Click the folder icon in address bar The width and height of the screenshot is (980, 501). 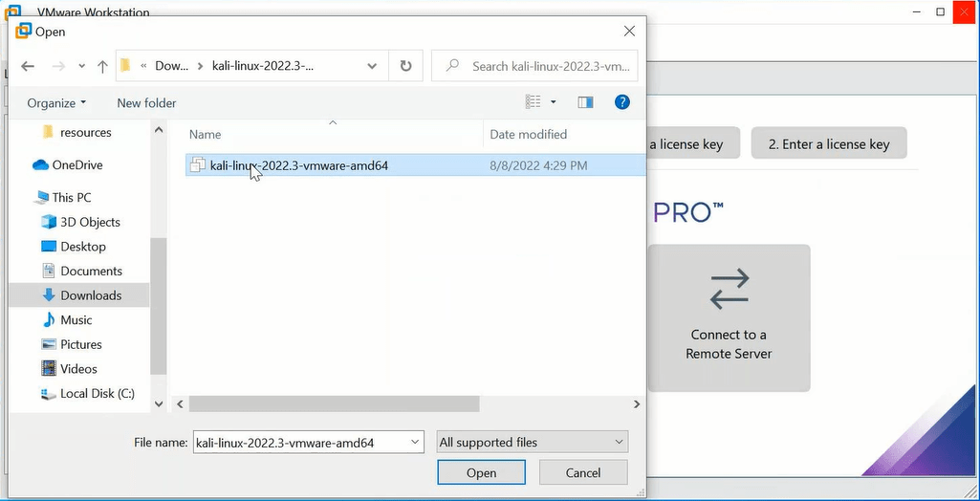(x=125, y=66)
